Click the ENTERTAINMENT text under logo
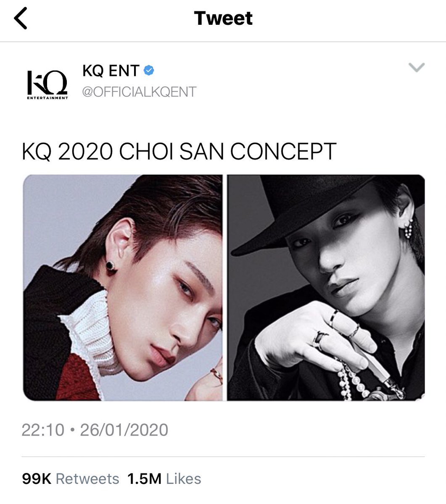Screen dimensions: 446x504 pyautogui.click(x=47, y=98)
